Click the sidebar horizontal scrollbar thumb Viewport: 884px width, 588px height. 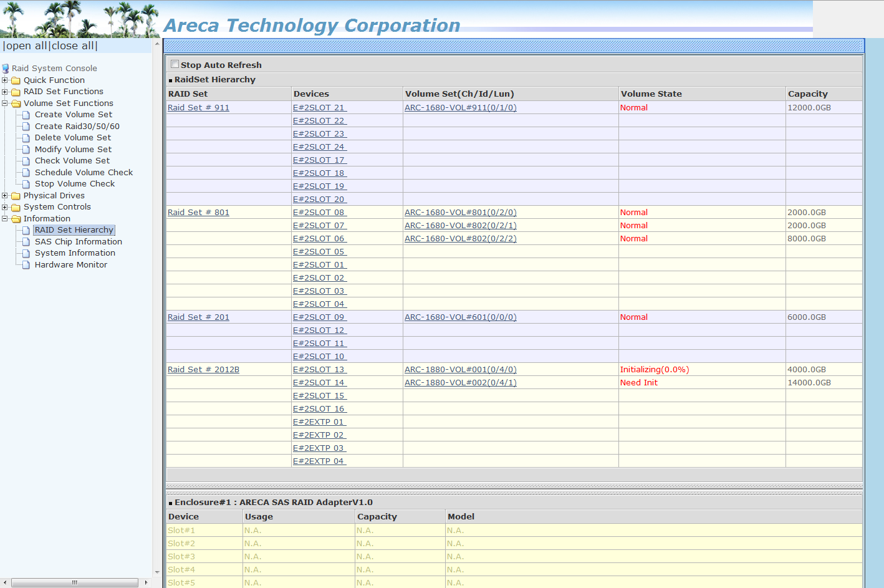pyautogui.click(x=74, y=582)
